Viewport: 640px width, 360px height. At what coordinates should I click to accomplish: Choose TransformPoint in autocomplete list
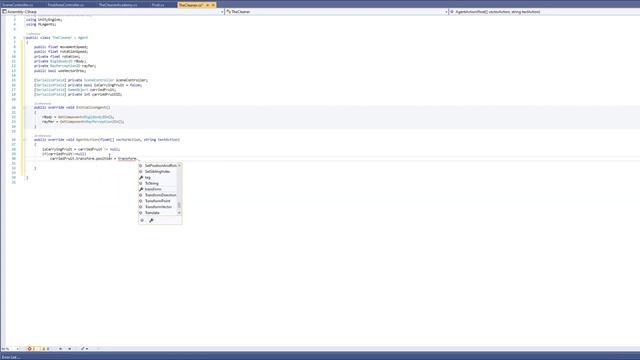pos(158,201)
